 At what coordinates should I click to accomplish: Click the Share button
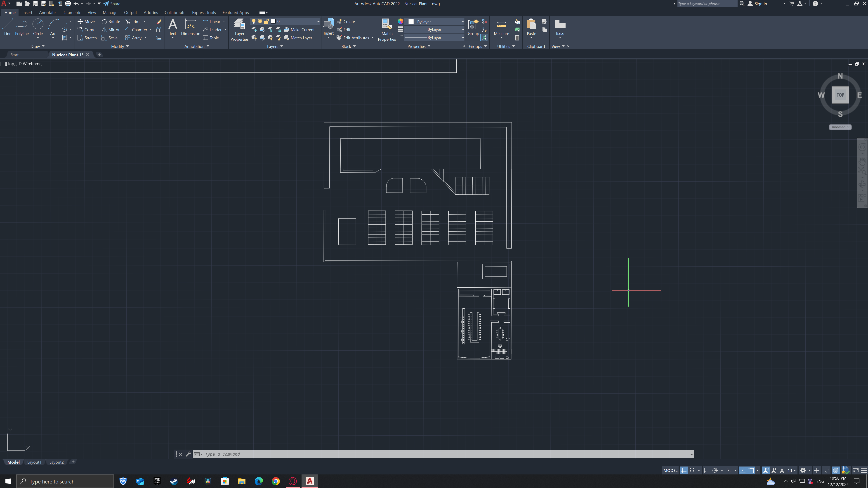coord(112,4)
